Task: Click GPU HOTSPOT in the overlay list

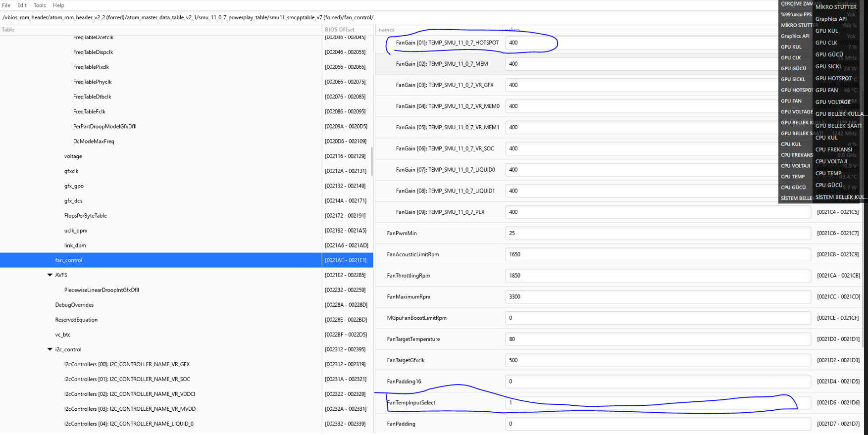Action: [833, 78]
